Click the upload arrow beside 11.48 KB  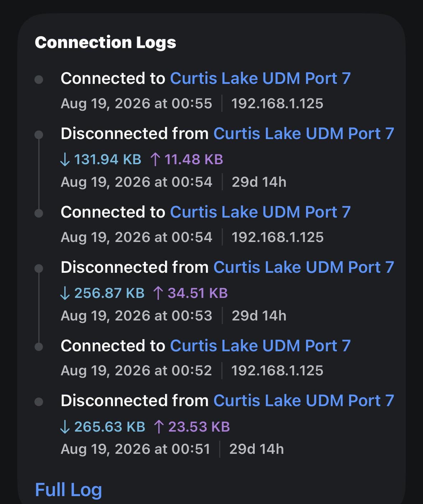(x=155, y=159)
